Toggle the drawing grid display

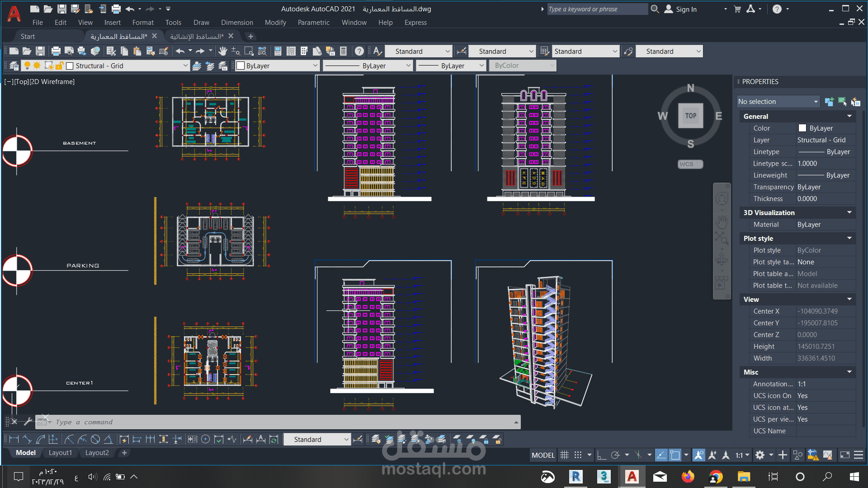click(564, 455)
